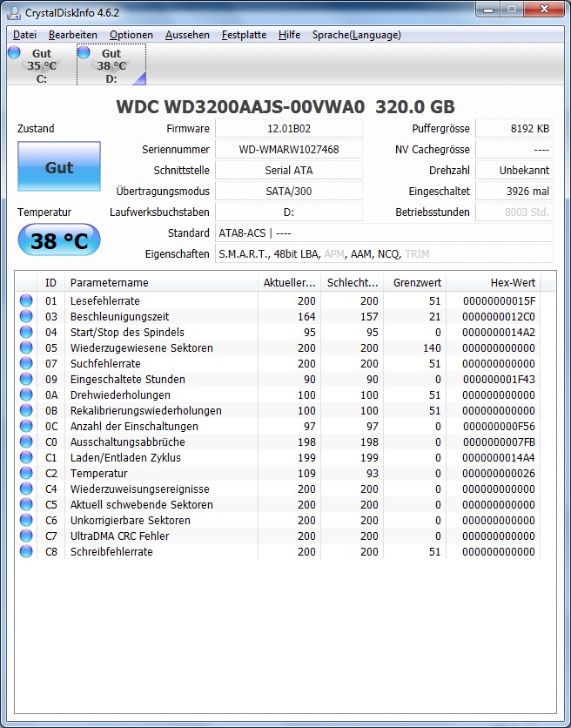Click status orb in Anzahl der Einschaltungen row
This screenshot has height=728, width=571.
coord(26,426)
